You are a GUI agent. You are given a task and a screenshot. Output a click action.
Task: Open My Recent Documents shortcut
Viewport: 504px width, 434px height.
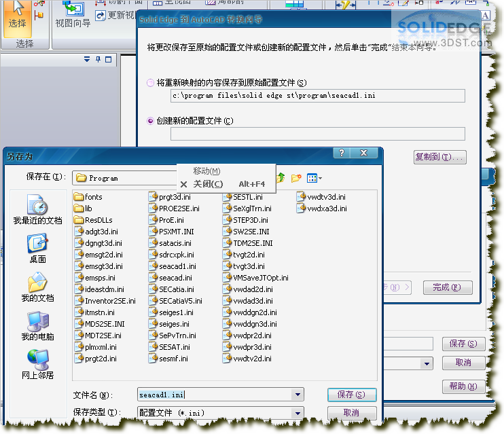coord(37,209)
